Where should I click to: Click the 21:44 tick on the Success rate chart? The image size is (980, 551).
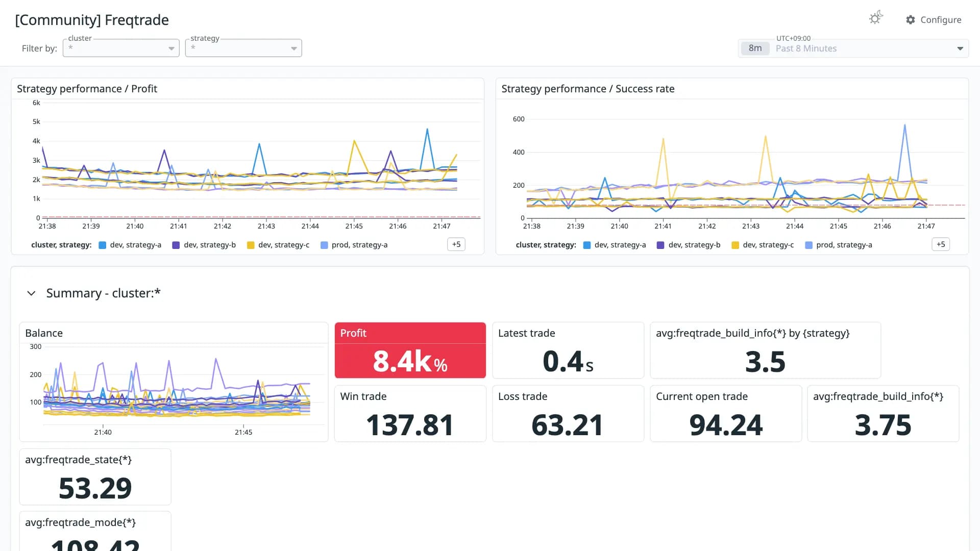pos(795,226)
